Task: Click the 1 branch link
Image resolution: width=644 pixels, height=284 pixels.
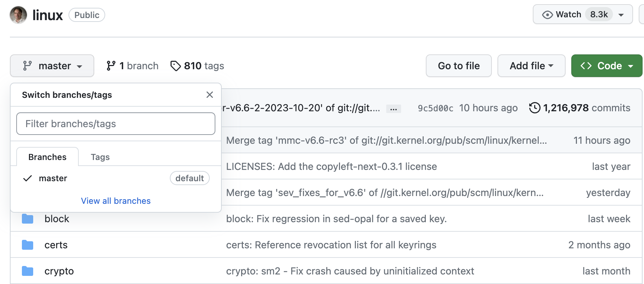Action: pyautogui.click(x=132, y=66)
